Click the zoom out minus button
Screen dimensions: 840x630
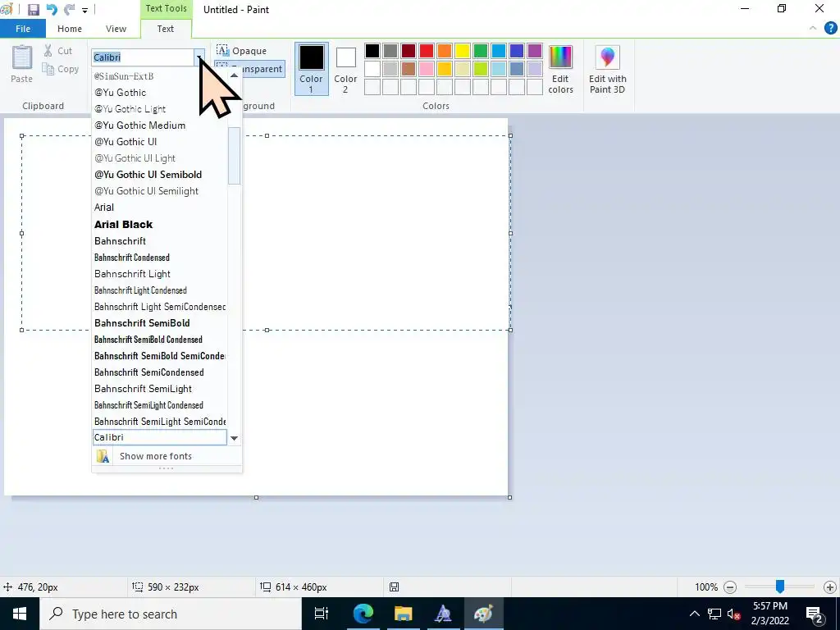pos(729,587)
